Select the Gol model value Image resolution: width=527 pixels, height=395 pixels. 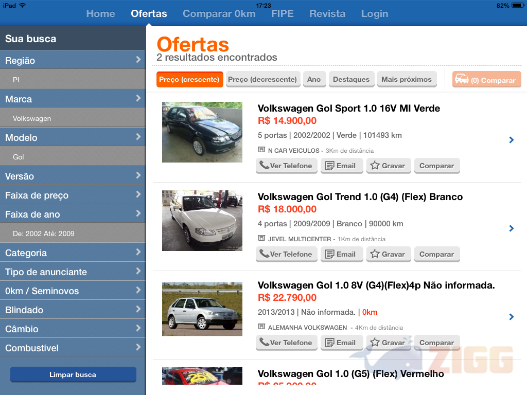(x=73, y=157)
